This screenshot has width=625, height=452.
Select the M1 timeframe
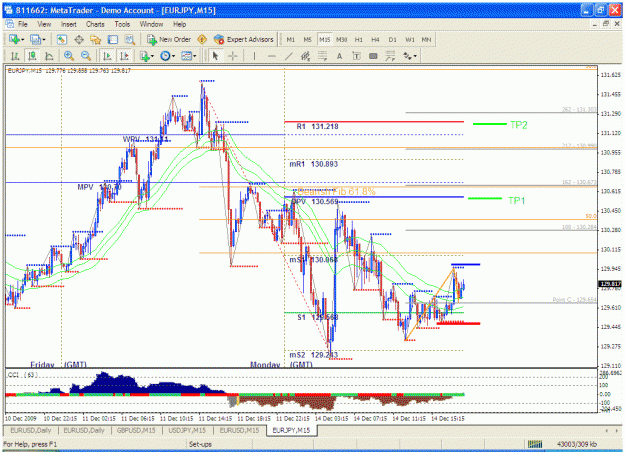tap(291, 39)
